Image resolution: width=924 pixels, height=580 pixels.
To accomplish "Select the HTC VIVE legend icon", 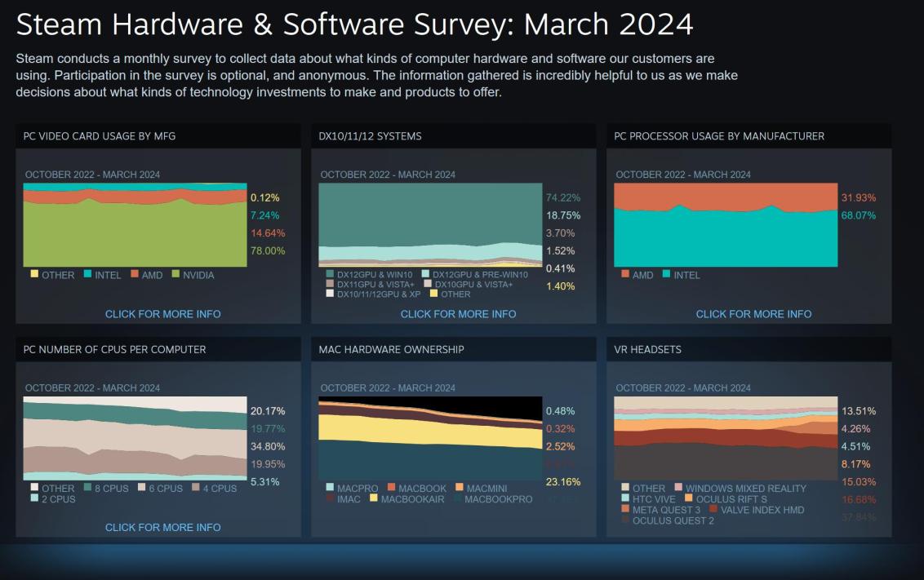I will 624,498.
